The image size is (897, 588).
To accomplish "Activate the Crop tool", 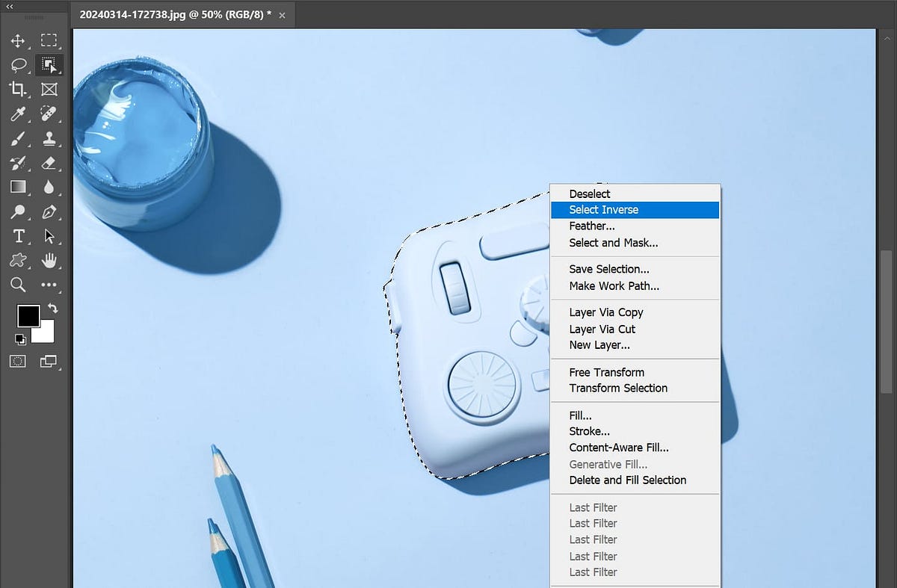I will pyautogui.click(x=18, y=90).
